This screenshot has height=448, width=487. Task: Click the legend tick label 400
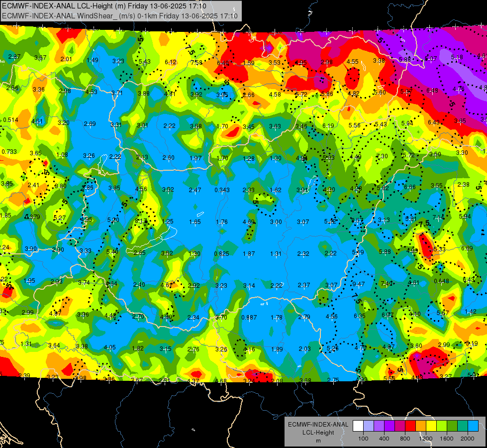384,439
